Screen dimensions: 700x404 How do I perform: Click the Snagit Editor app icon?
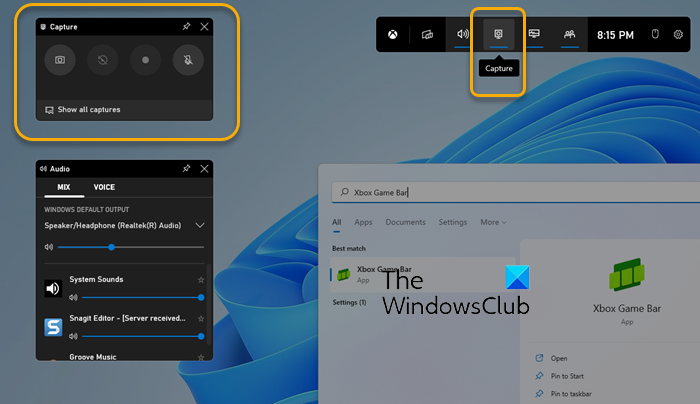[x=53, y=327]
